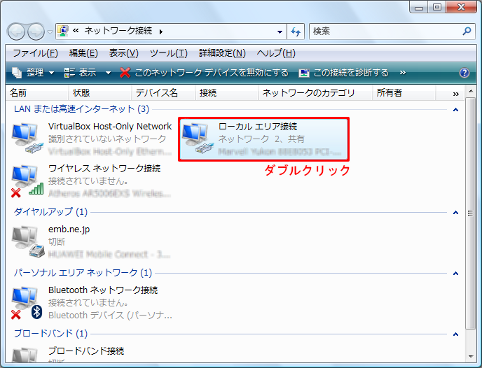This screenshot has height=368, width=482.
Task: Select the Bluetooth ネットワーク接続 icon
Action: pyautogui.click(x=27, y=303)
